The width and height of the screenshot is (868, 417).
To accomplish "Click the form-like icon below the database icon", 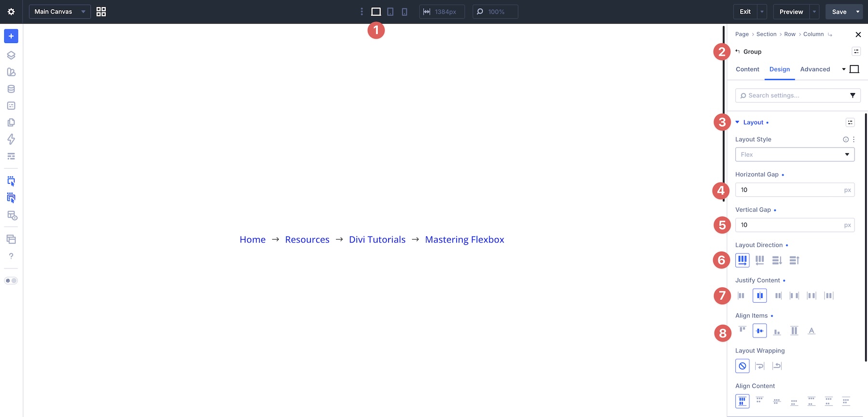I will [x=11, y=106].
